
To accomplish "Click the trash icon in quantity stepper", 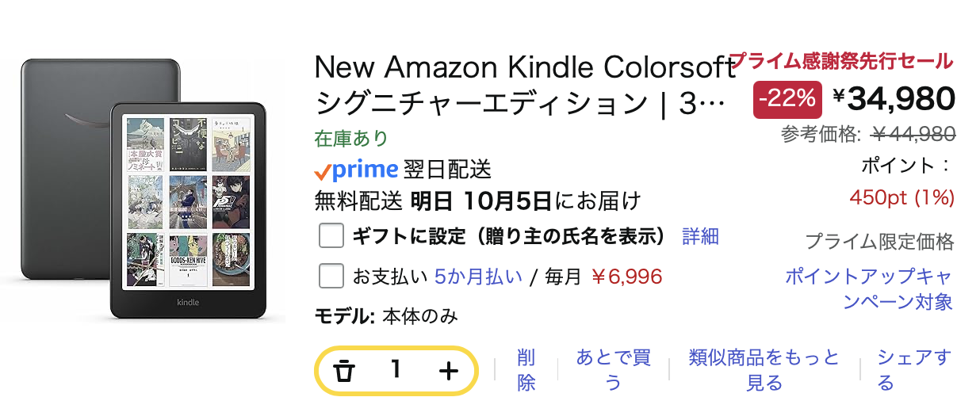I will (x=343, y=370).
